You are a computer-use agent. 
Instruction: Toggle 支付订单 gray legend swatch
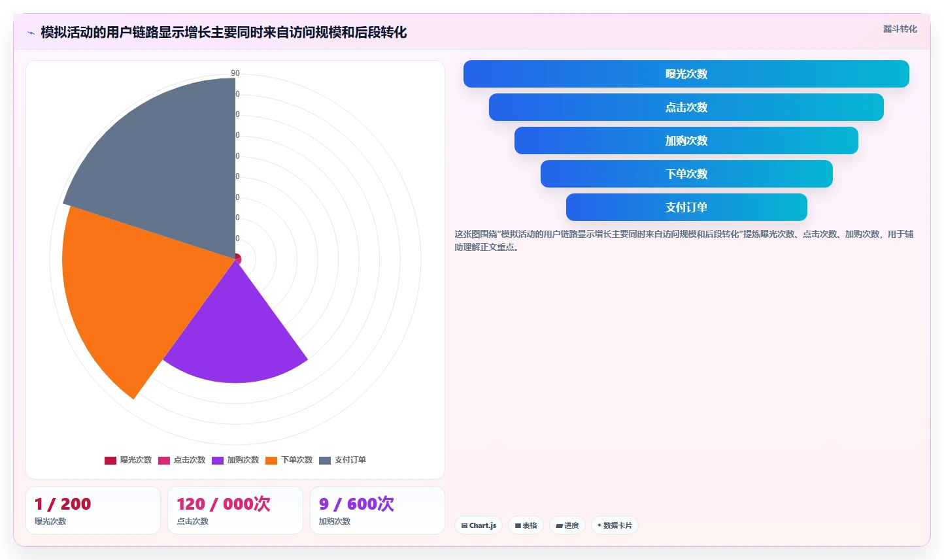325,460
